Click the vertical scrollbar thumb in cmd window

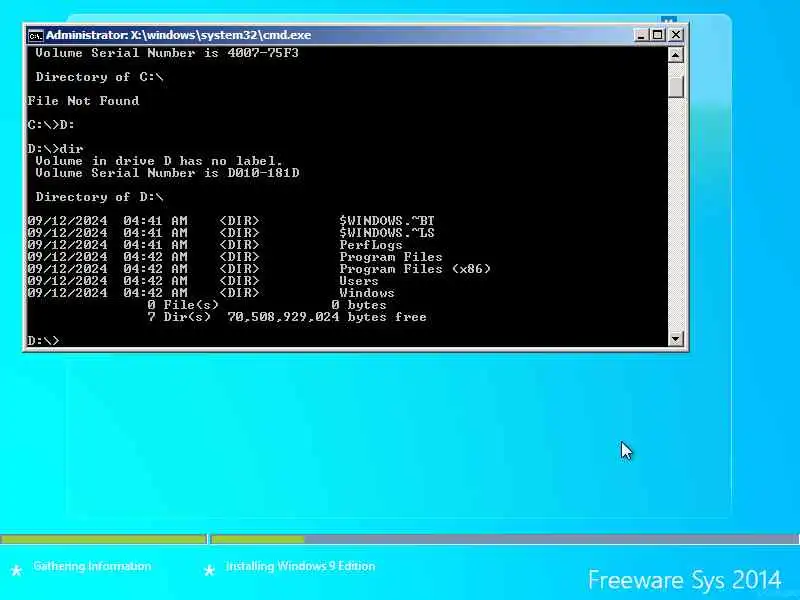click(676, 87)
